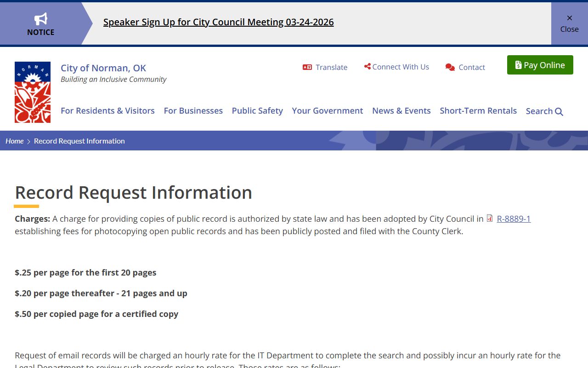
Task: Click the NOTICE megaphone icon
Action: (x=41, y=19)
